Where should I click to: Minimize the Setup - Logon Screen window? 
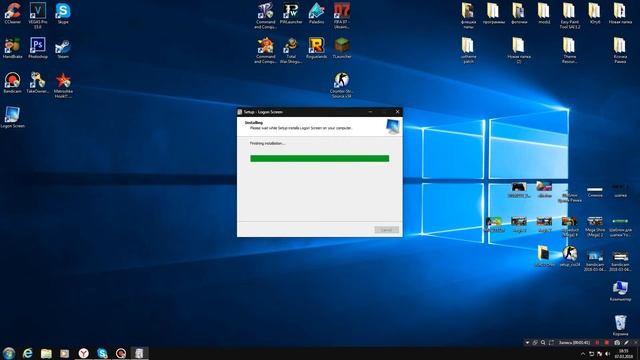click(x=370, y=111)
